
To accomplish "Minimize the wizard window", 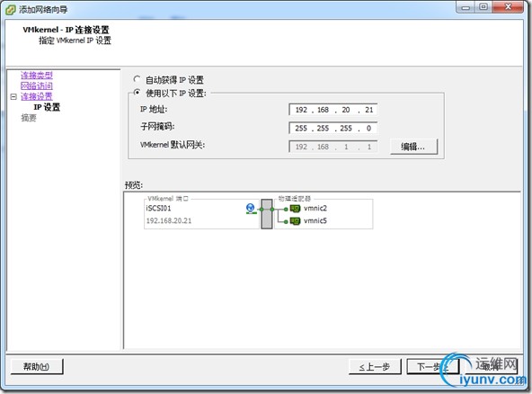I will point(465,7).
